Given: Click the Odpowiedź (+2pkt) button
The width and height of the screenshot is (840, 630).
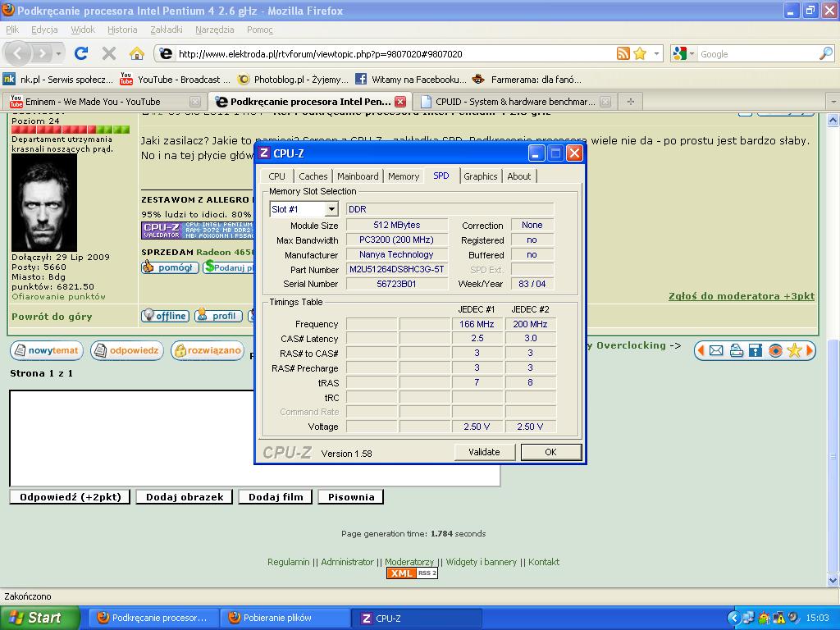Looking at the screenshot, I should (71, 496).
